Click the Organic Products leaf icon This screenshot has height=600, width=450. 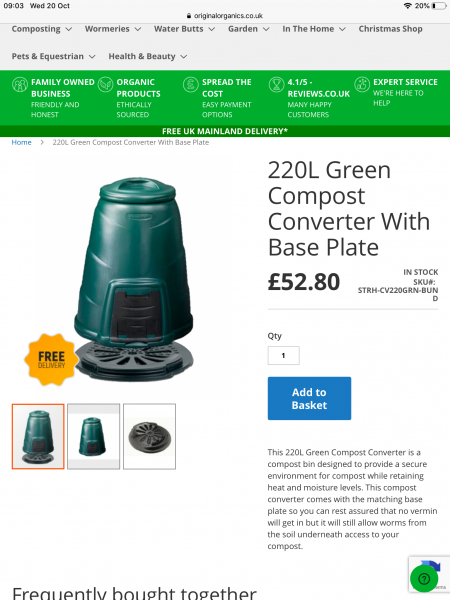pos(105,85)
